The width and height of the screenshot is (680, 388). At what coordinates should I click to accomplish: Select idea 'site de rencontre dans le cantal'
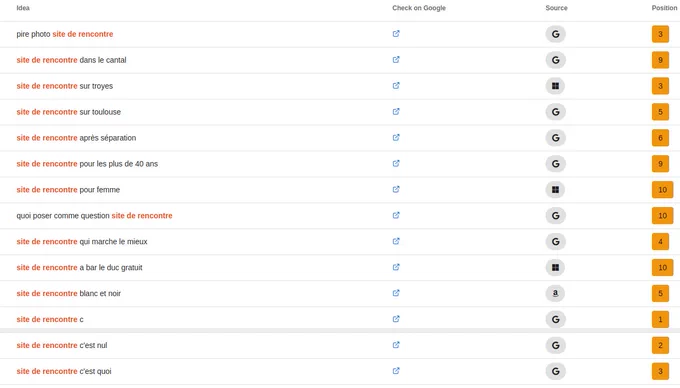point(71,60)
